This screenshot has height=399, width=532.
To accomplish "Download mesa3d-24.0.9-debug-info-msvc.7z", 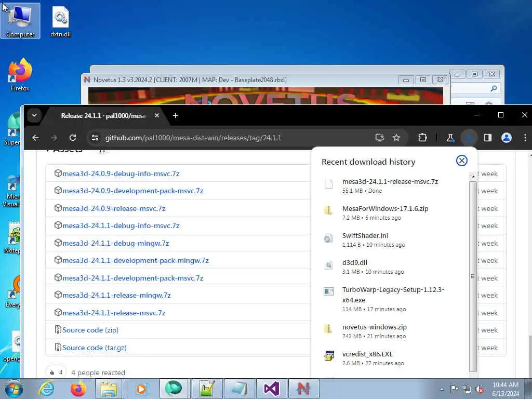I will tap(121, 174).
